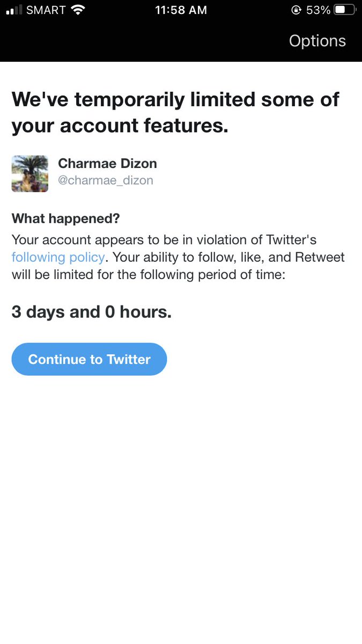Tap the 11:58 AM clock
The width and height of the screenshot is (362, 644).
[181, 10]
